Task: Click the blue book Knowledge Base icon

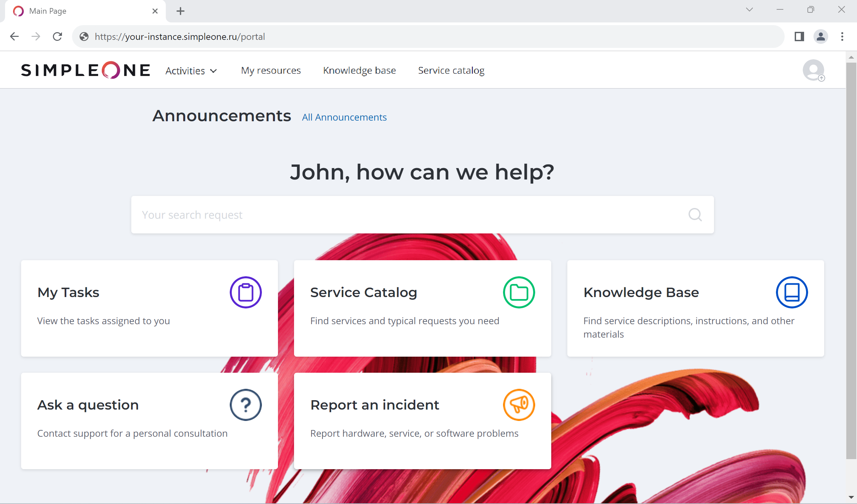Action: tap(791, 292)
